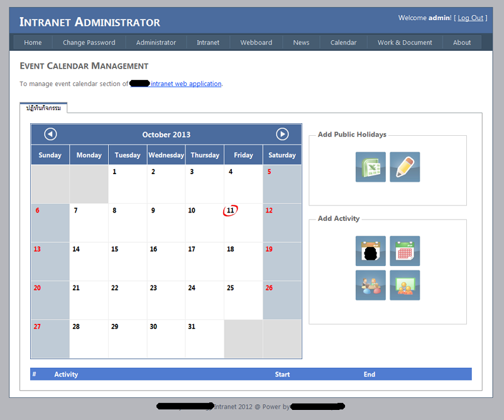Click the green calendar grid activity icon
The height and width of the screenshot is (420, 504).
tap(405, 251)
